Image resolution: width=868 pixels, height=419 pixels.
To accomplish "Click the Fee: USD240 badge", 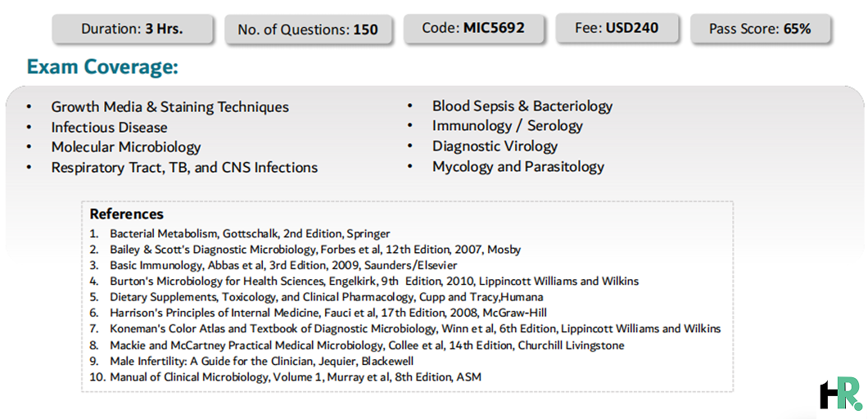I will pyautogui.click(x=617, y=28).
